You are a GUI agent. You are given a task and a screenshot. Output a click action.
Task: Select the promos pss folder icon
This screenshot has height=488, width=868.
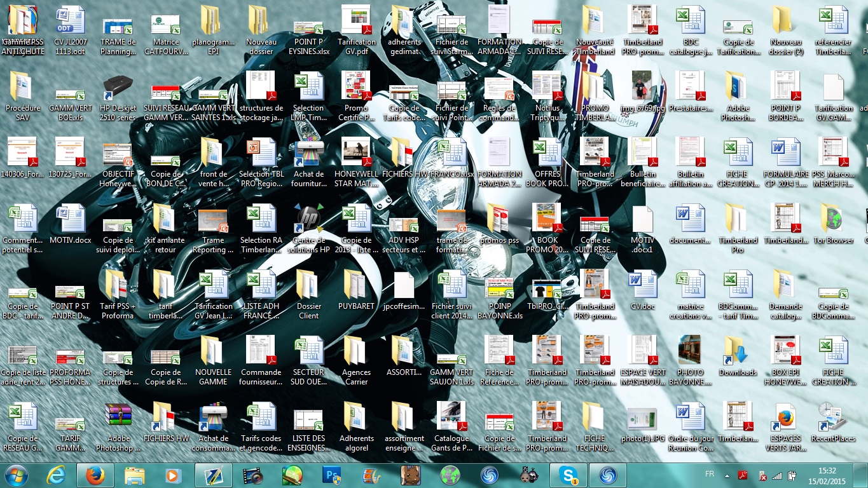click(x=499, y=219)
